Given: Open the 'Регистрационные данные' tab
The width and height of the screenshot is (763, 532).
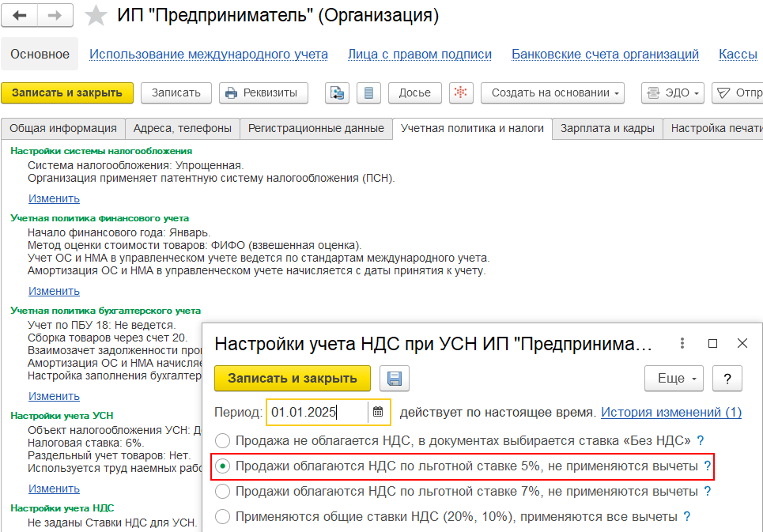Looking at the screenshot, I should (x=315, y=128).
